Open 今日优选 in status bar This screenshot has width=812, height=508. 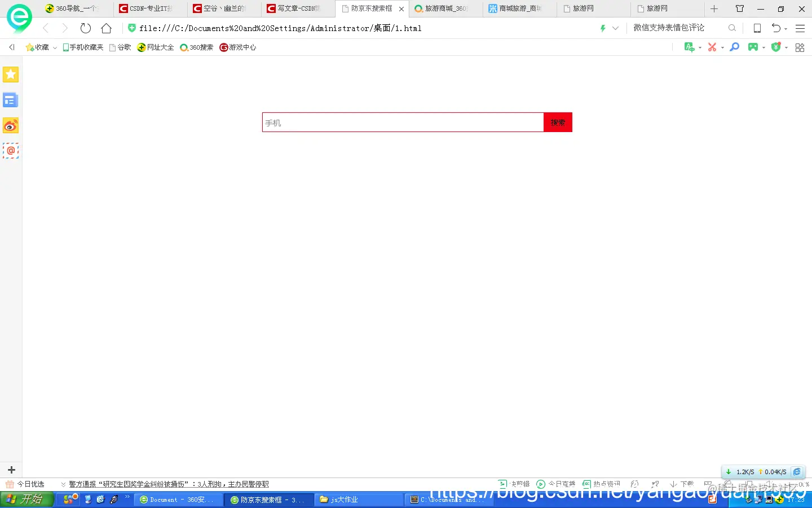coord(25,484)
